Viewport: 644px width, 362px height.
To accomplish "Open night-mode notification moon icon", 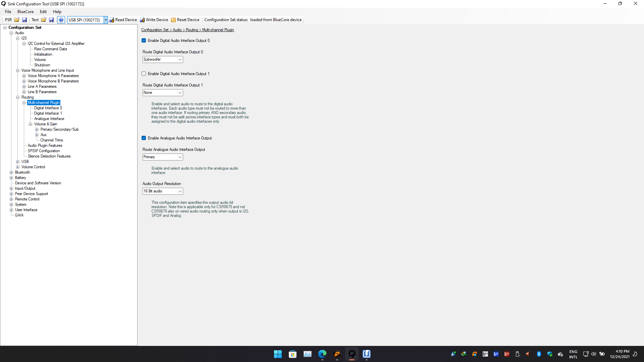I will click(x=635, y=354).
